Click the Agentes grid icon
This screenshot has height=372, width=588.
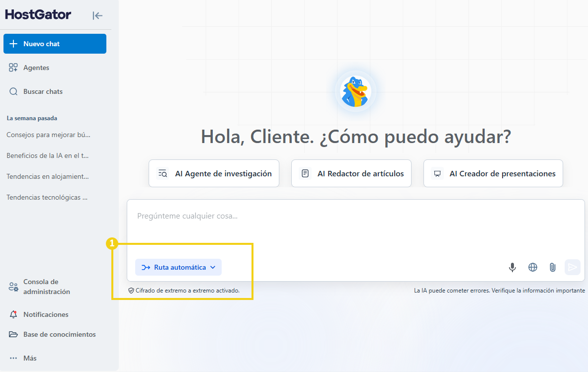[13, 68]
